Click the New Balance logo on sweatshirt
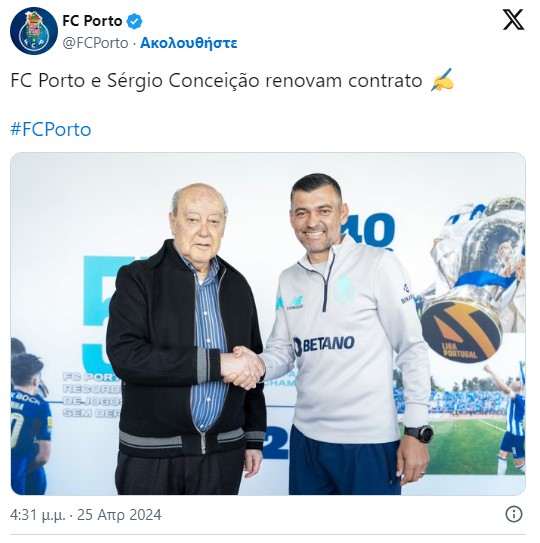Screen dimensions: 540x543 [295, 303]
